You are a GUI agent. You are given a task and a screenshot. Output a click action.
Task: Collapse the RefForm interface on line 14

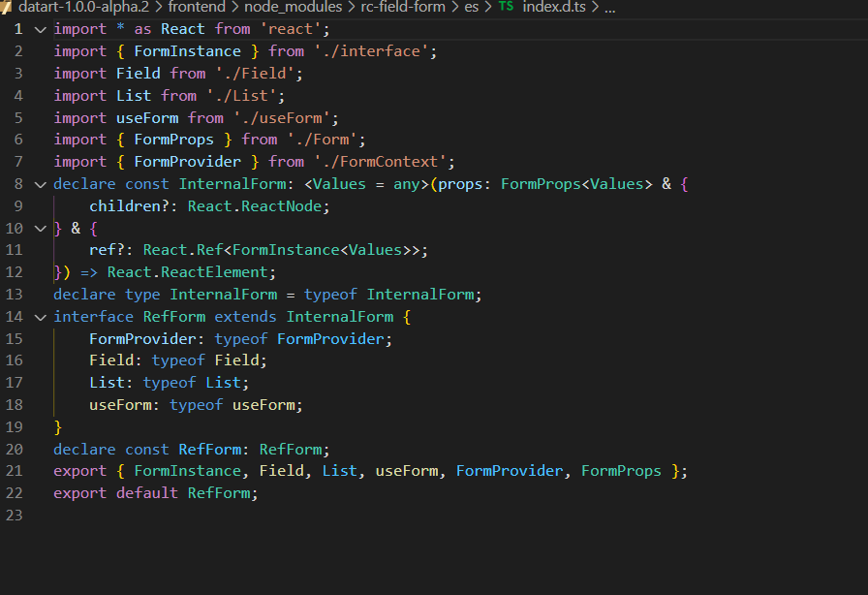(x=39, y=316)
